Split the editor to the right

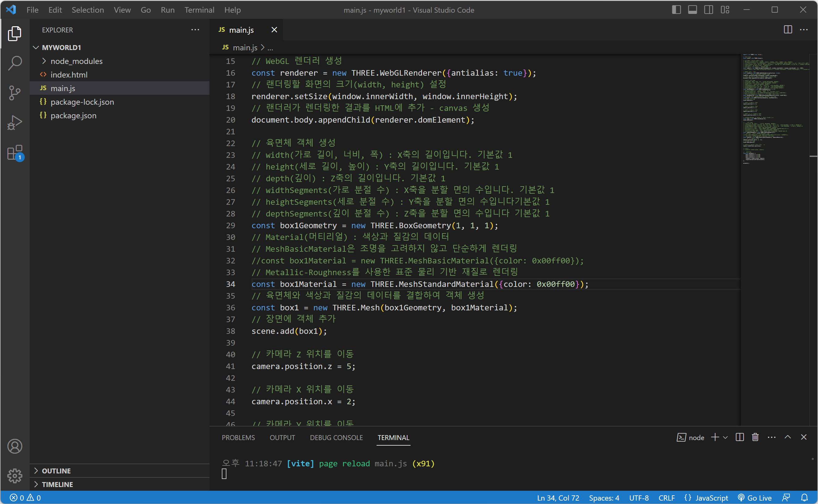[788, 30]
